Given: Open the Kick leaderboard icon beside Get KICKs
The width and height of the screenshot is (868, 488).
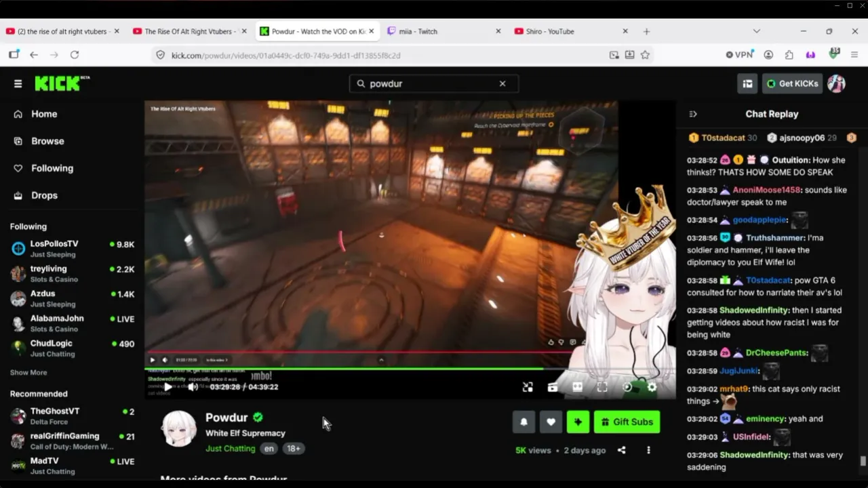Looking at the screenshot, I should [x=747, y=83].
